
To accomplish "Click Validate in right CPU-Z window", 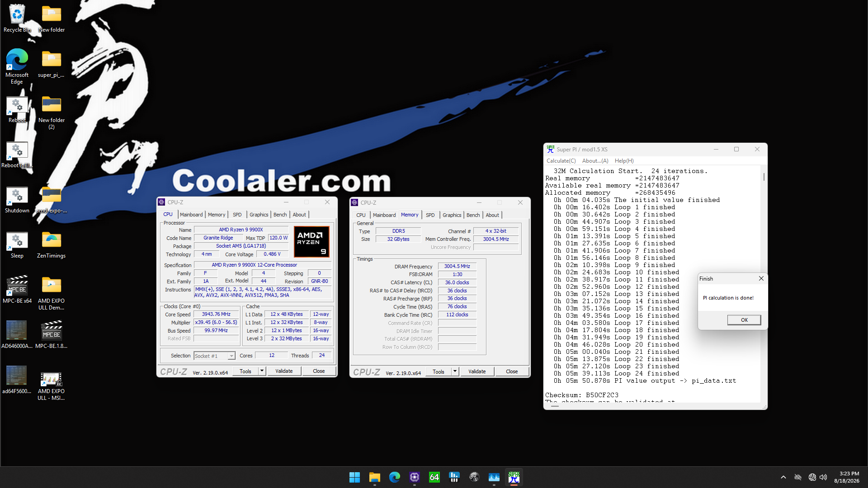I will tap(477, 372).
